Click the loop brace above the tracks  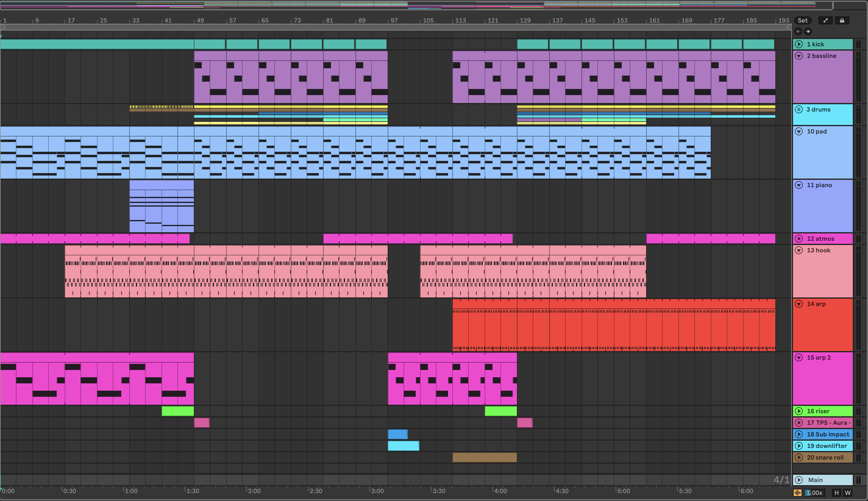click(396, 27)
